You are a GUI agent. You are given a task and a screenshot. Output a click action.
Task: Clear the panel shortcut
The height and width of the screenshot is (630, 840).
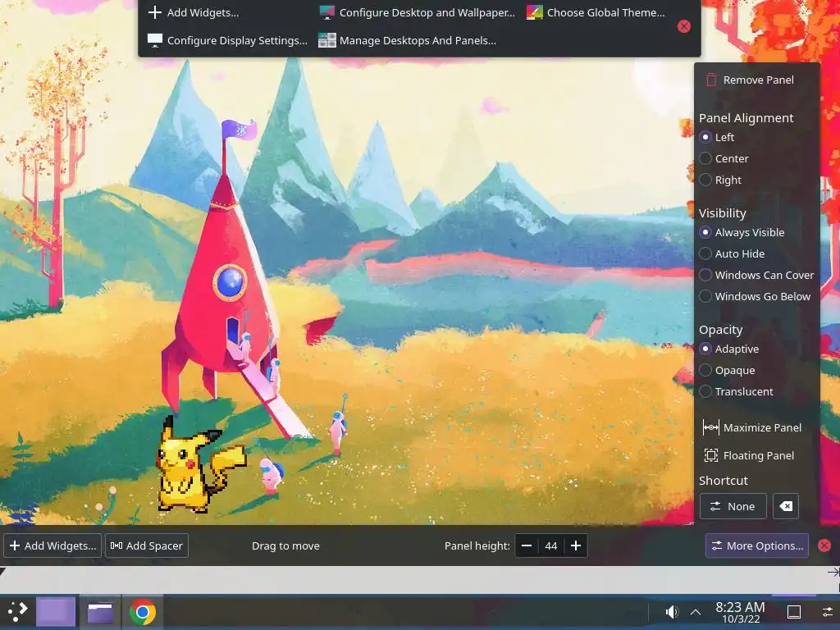tap(786, 506)
